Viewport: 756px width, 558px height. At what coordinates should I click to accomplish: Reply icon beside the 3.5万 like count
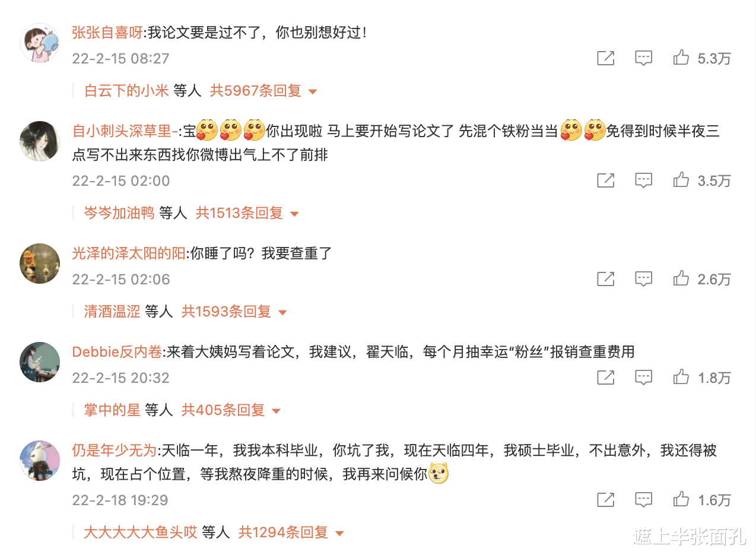(x=643, y=180)
